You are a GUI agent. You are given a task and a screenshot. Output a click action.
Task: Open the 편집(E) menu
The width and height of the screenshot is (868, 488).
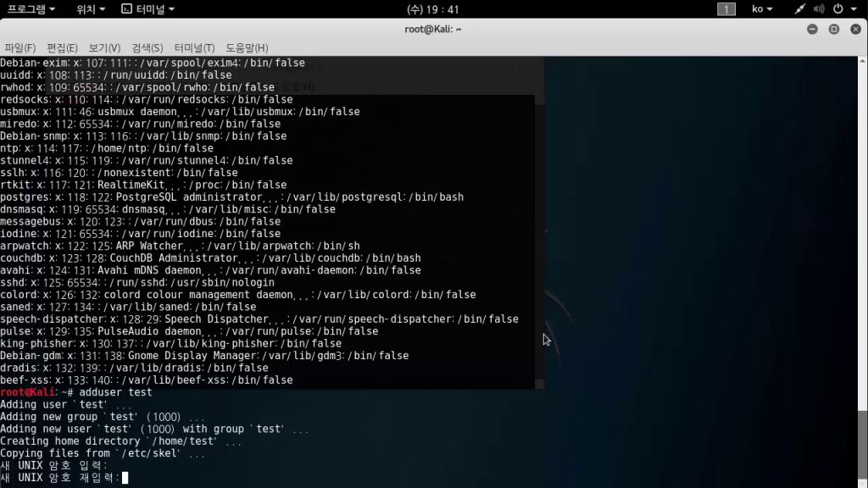tap(62, 47)
